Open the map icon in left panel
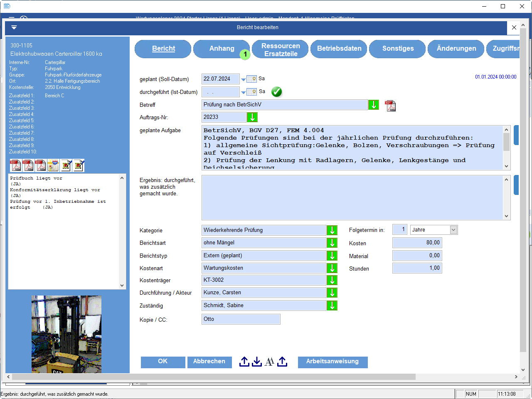 (x=53, y=165)
